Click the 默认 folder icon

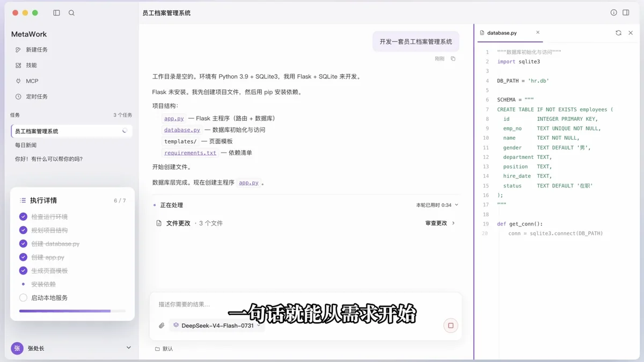(x=157, y=349)
